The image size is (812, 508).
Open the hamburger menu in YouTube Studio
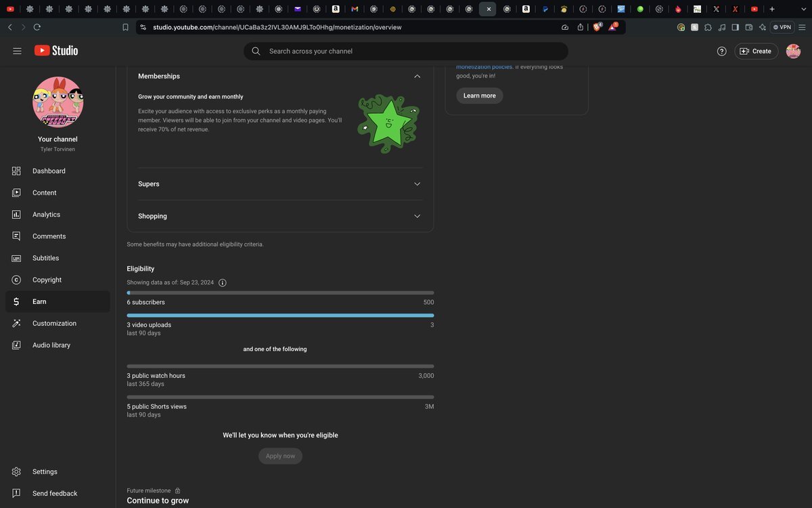[x=18, y=51]
